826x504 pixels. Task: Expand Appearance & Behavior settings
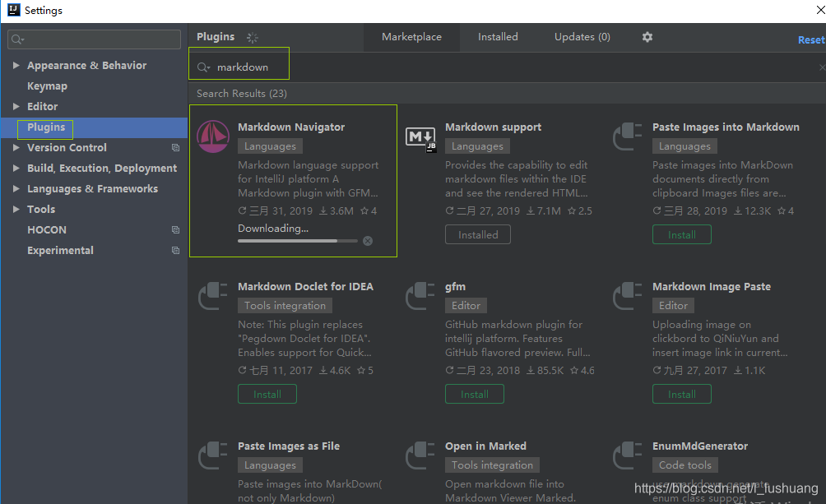coord(16,65)
